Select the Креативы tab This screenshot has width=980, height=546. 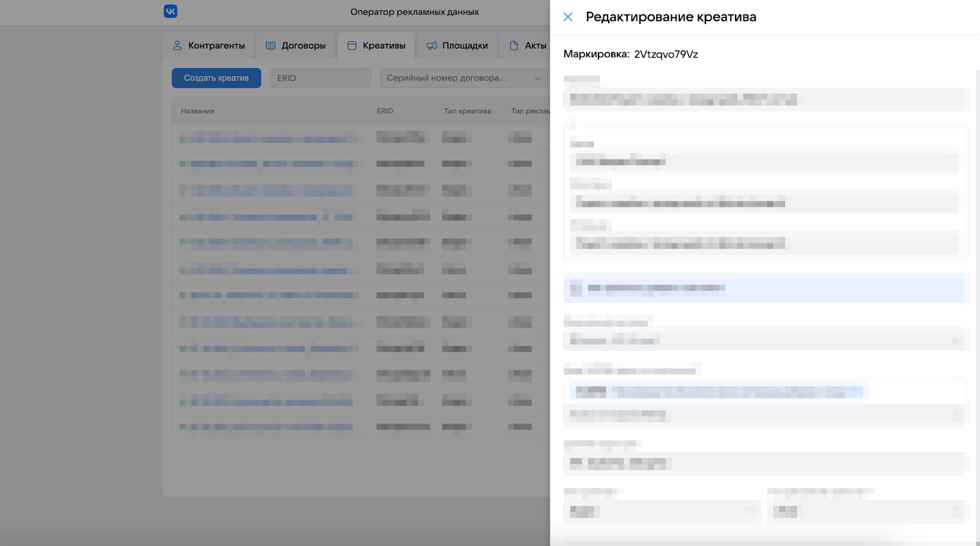coord(376,45)
